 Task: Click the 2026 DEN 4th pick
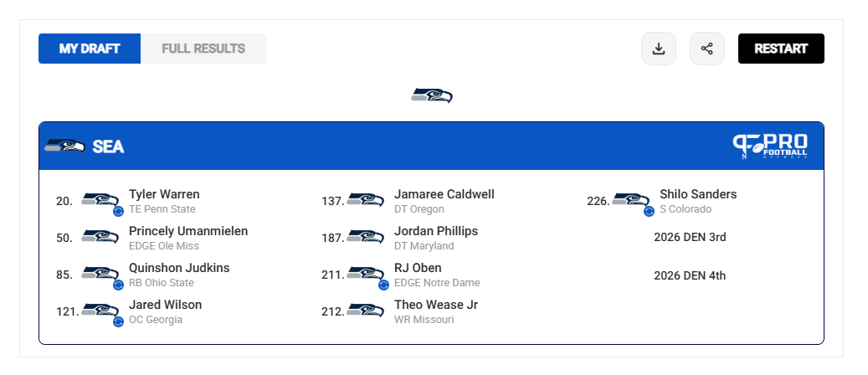point(690,275)
